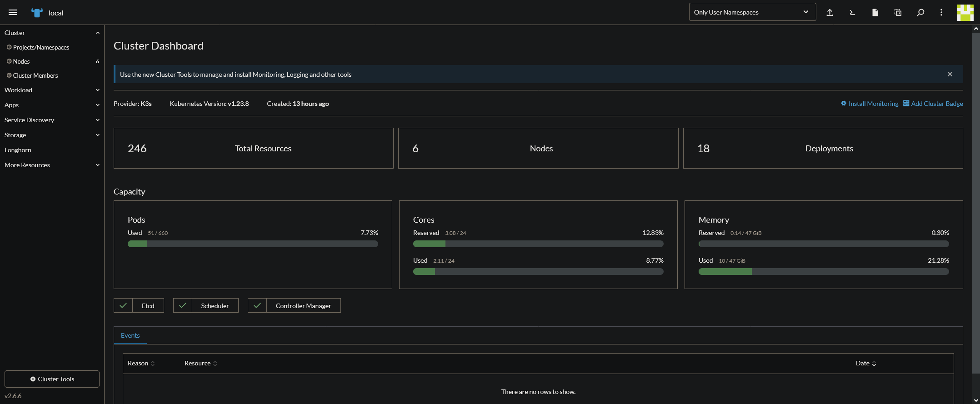Copy KubeConfig to clipboard icon
Screen dimensions: 980x404
point(898,12)
